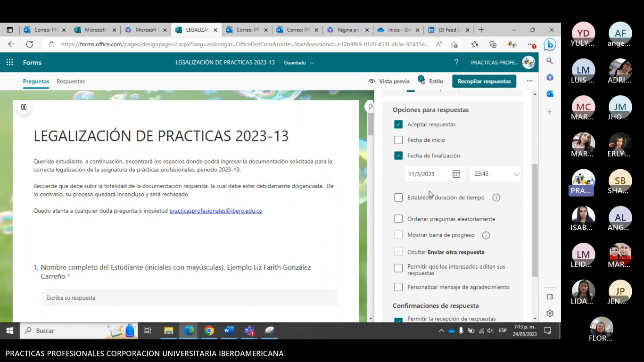The image size is (644, 362).
Task: Click the Edge sidebar search magnifier icon
Action: pyautogui.click(x=550, y=61)
